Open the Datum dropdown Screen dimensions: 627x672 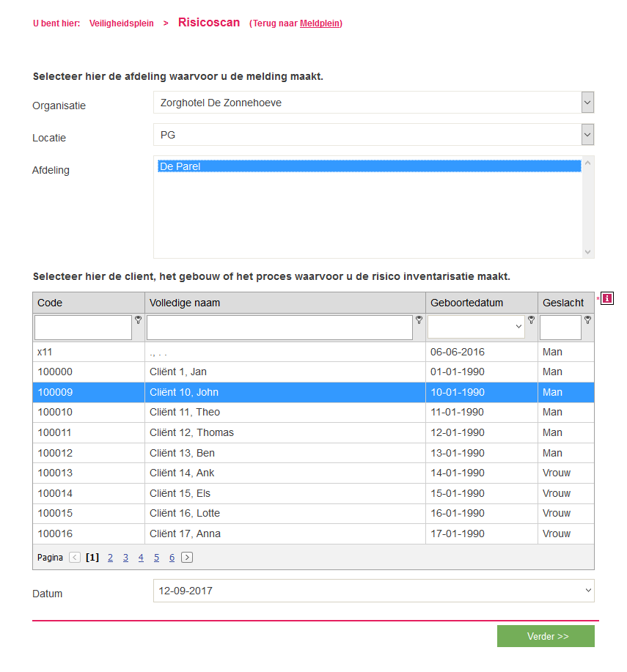tap(373, 591)
